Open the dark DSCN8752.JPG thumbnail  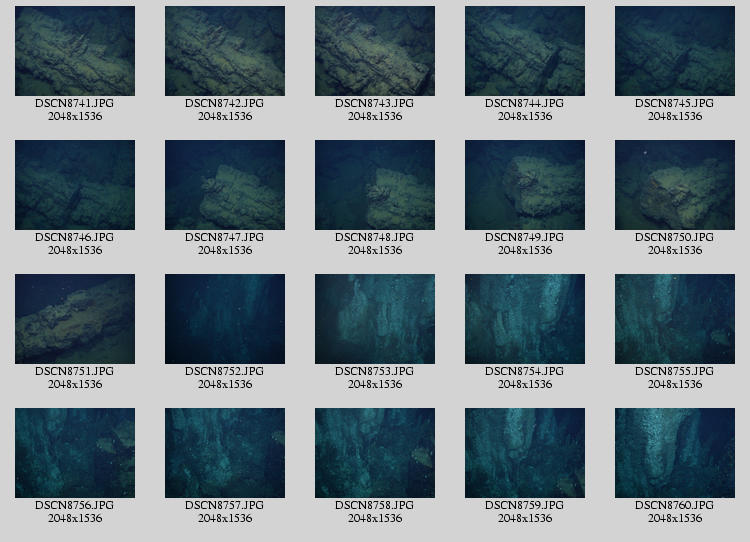click(224, 319)
